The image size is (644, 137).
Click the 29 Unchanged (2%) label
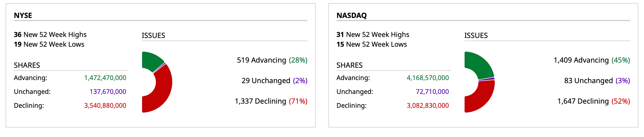click(x=274, y=81)
